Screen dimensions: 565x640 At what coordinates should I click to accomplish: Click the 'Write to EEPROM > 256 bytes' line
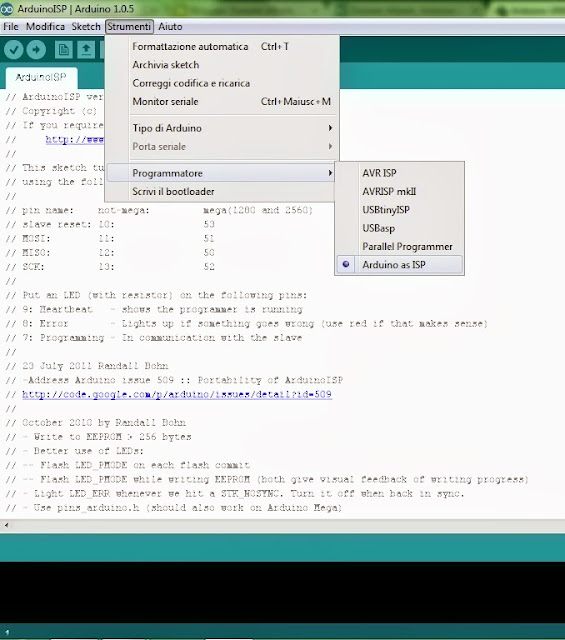point(98,437)
